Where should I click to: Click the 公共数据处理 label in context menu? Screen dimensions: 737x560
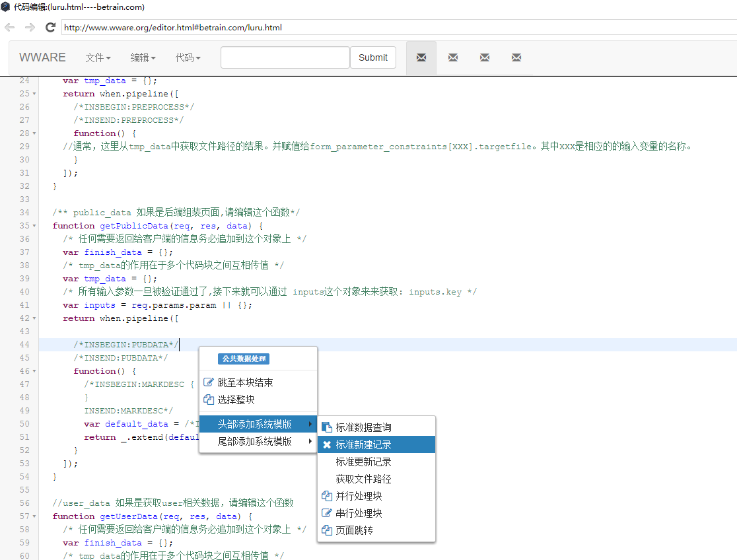244,359
